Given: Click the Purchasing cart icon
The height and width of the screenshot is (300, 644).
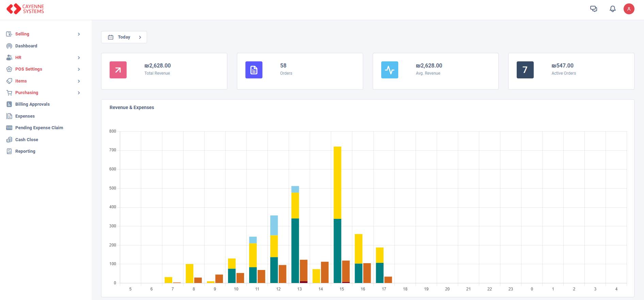Looking at the screenshot, I should click(x=9, y=93).
